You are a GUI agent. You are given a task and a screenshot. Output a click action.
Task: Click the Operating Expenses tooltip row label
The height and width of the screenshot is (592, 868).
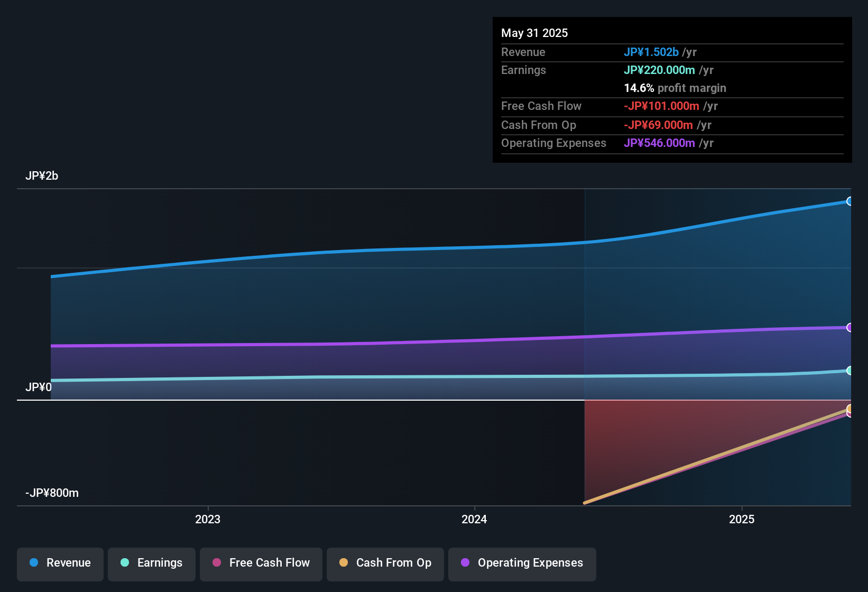tap(553, 143)
